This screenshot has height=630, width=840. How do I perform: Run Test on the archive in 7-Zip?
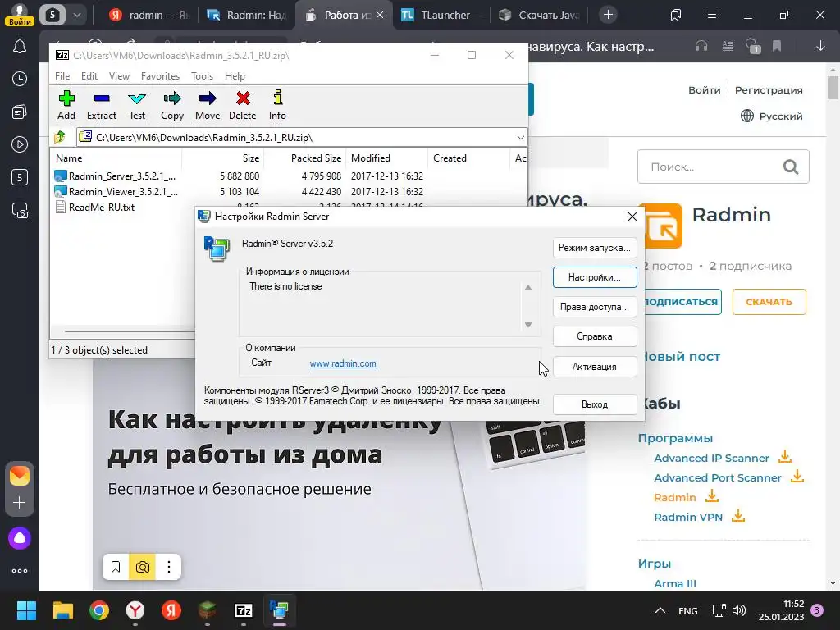[x=137, y=105]
